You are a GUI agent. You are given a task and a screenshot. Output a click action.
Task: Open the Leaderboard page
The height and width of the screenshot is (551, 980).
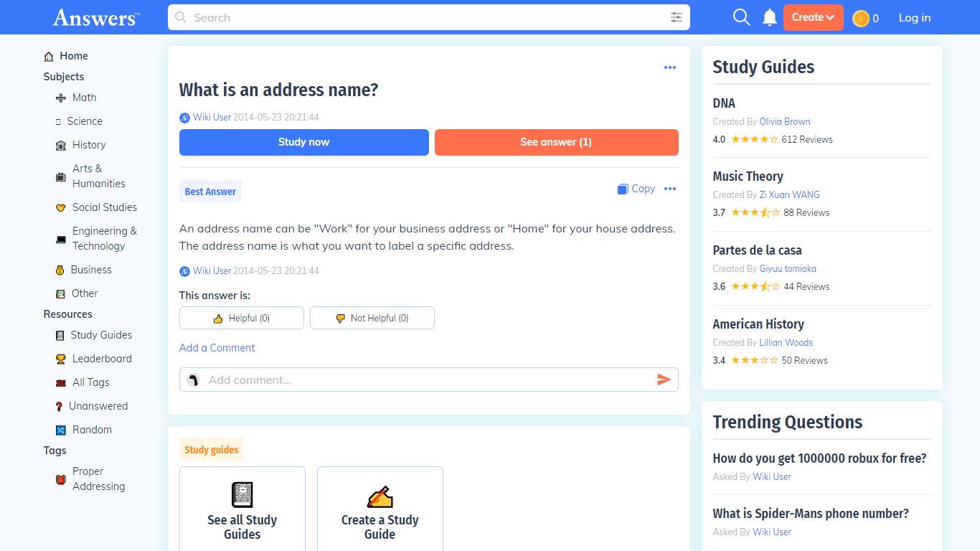click(x=102, y=359)
